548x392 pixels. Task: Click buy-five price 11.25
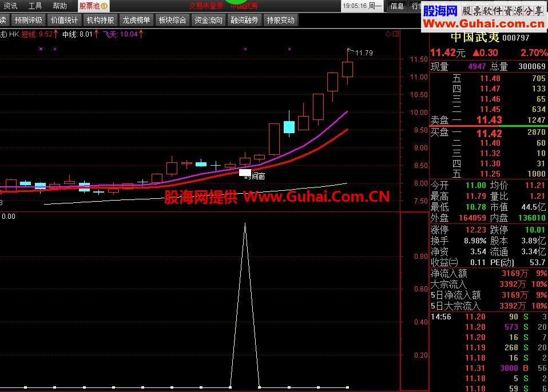490,174
